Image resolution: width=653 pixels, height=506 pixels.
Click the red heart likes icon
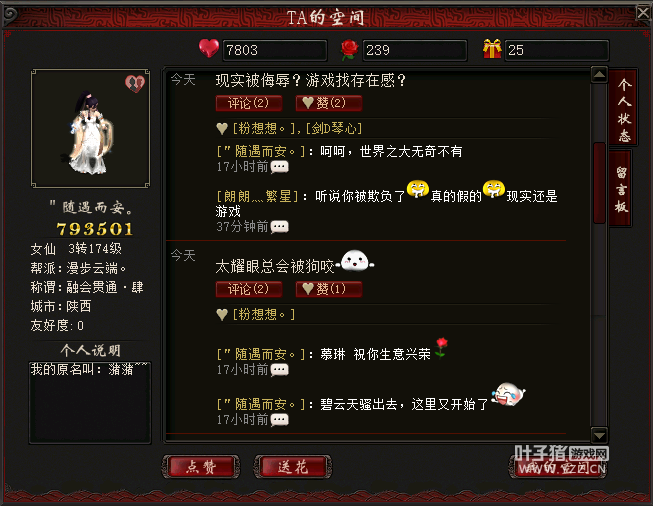(x=209, y=48)
